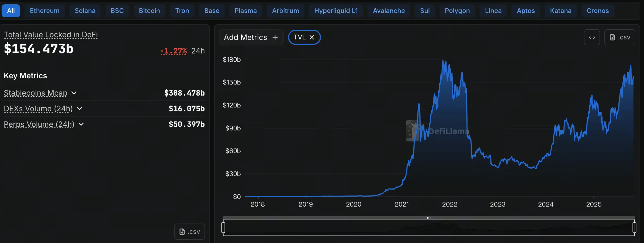This screenshot has width=644, height=243.
Task: Click the $50.397b perps volume value
Action: 187,124
